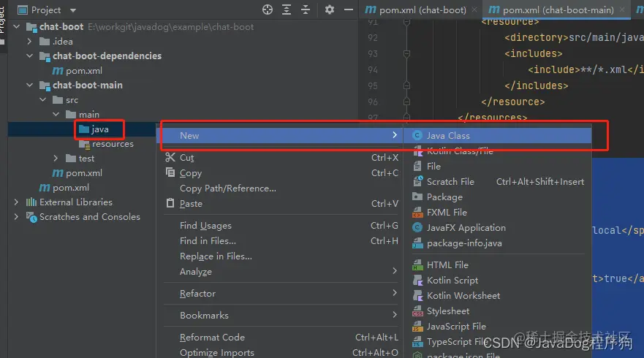Create a new Package
Image resolution: width=644 pixels, height=358 pixels.
point(498,197)
